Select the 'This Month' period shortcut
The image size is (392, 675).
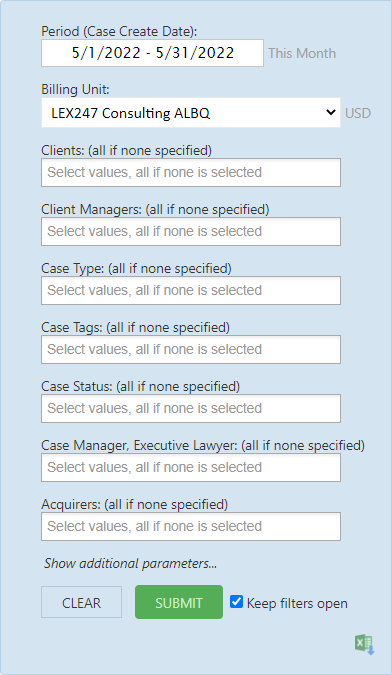tap(302, 53)
